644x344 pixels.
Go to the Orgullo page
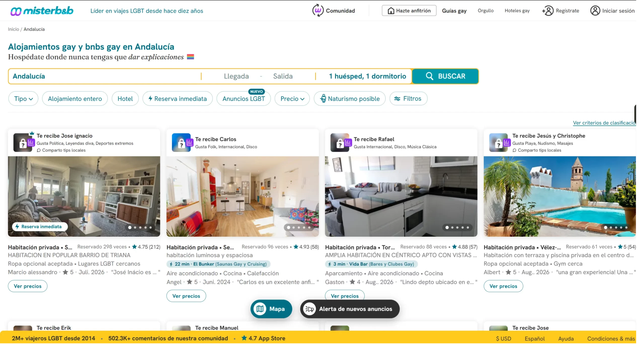click(x=486, y=11)
